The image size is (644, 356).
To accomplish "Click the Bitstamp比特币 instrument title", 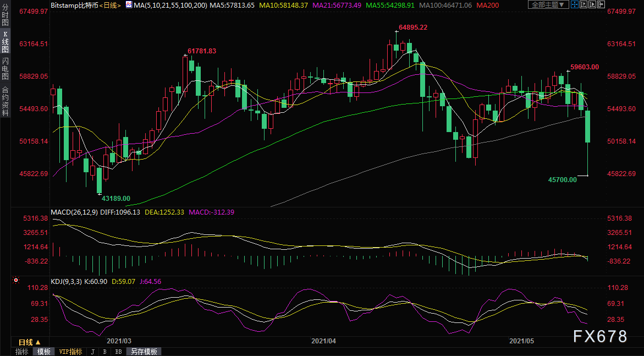I will 75,6.
